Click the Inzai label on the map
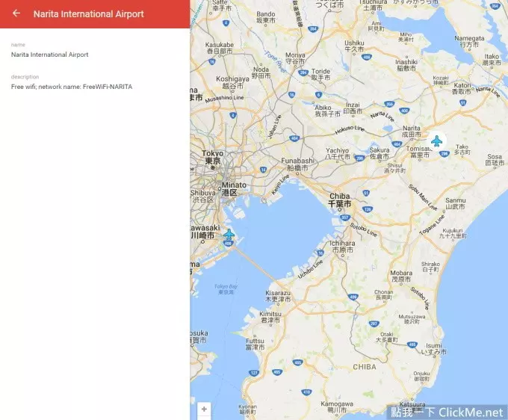 point(353,108)
